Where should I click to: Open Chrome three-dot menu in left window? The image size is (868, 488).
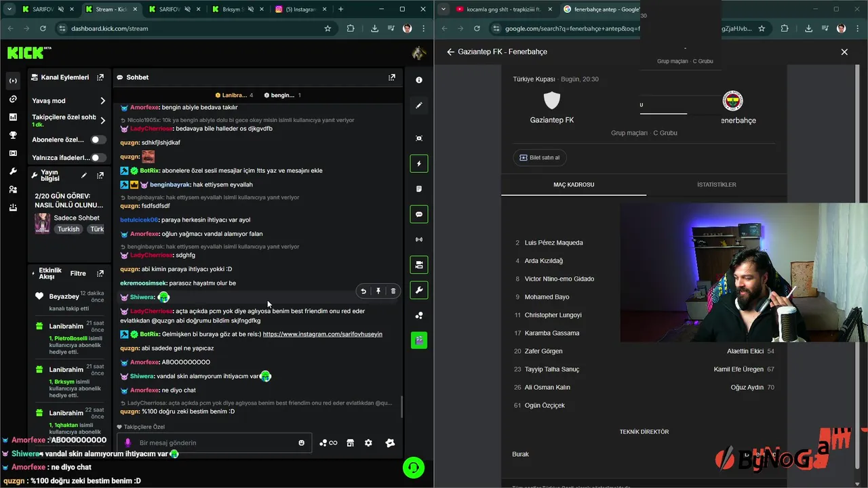coord(425,28)
